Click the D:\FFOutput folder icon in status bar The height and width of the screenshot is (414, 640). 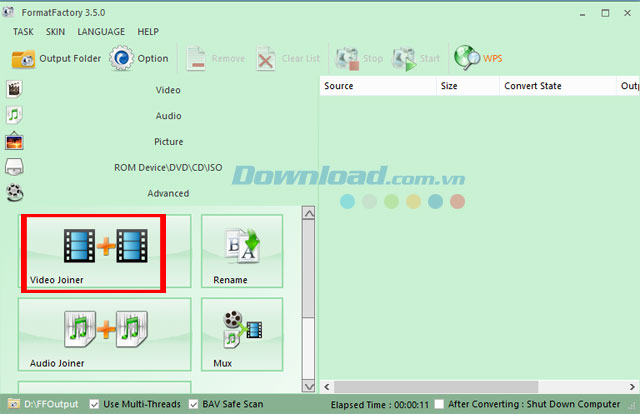tap(13, 404)
